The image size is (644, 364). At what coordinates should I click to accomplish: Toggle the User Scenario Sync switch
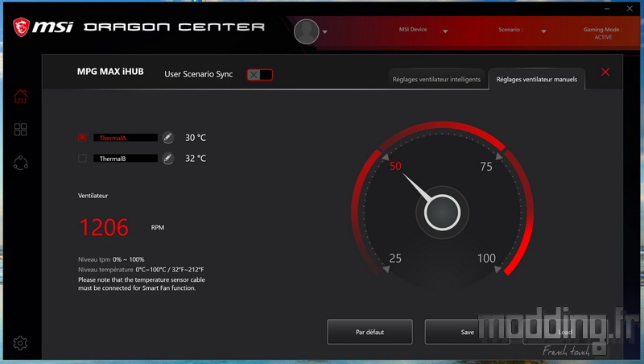(x=259, y=75)
